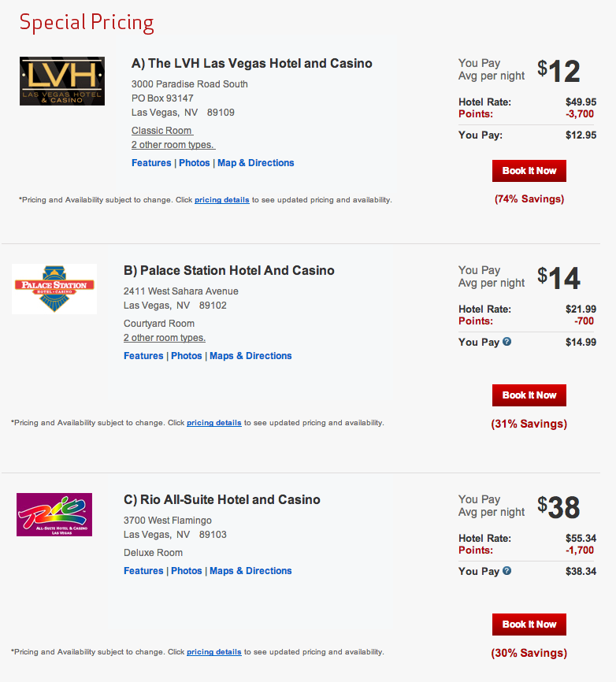Click the help icon beside Palace Station You Pay
This screenshot has height=682, width=616.
pos(507,342)
